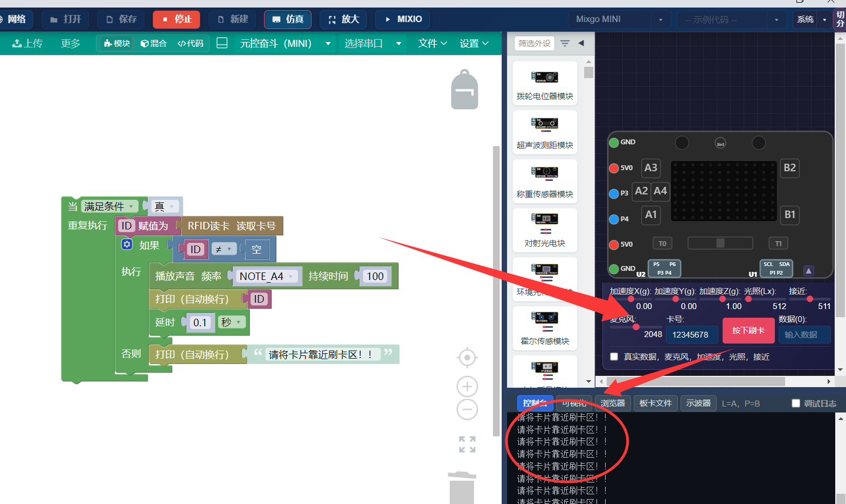Select the 拨轮电位器模块 component
The height and width of the screenshot is (504, 846).
pos(545,84)
